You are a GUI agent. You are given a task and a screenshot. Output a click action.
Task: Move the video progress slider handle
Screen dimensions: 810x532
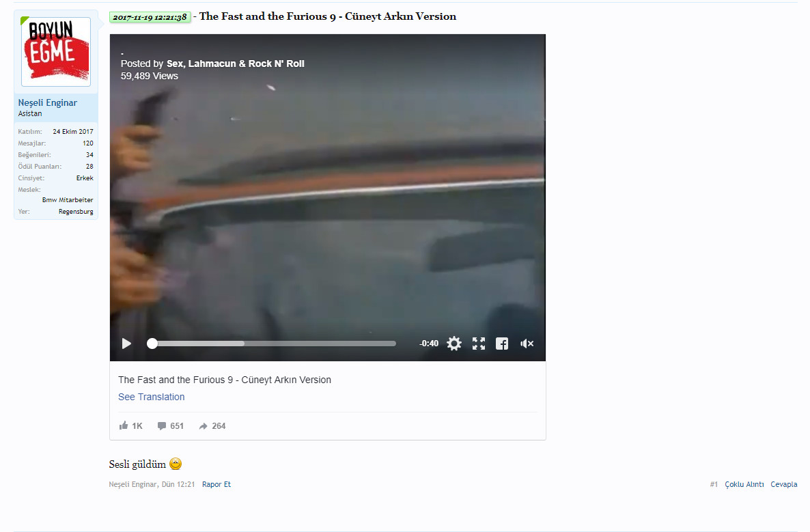coord(152,344)
